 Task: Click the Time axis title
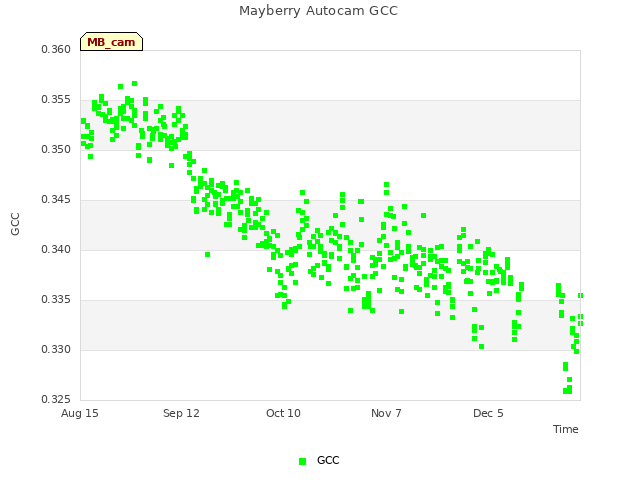click(x=566, y=429)
